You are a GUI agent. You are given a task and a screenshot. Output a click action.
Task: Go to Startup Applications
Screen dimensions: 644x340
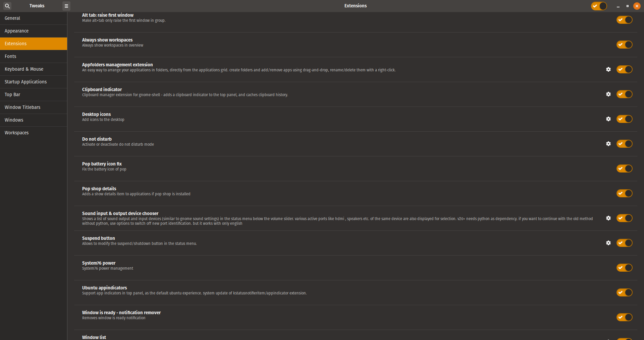(34, 82)
